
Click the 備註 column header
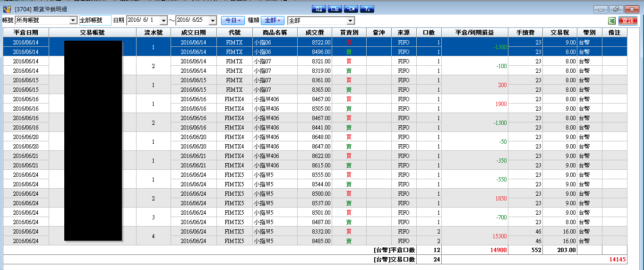615,33
